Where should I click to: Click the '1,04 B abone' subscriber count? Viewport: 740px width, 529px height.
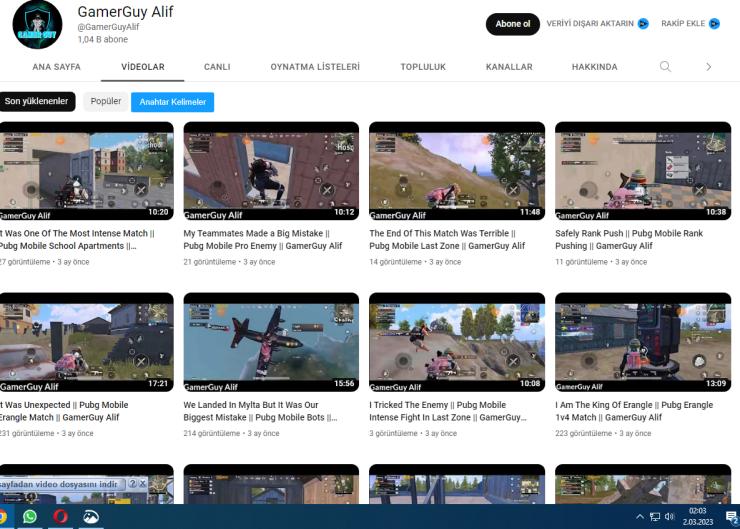coord(102,40)
